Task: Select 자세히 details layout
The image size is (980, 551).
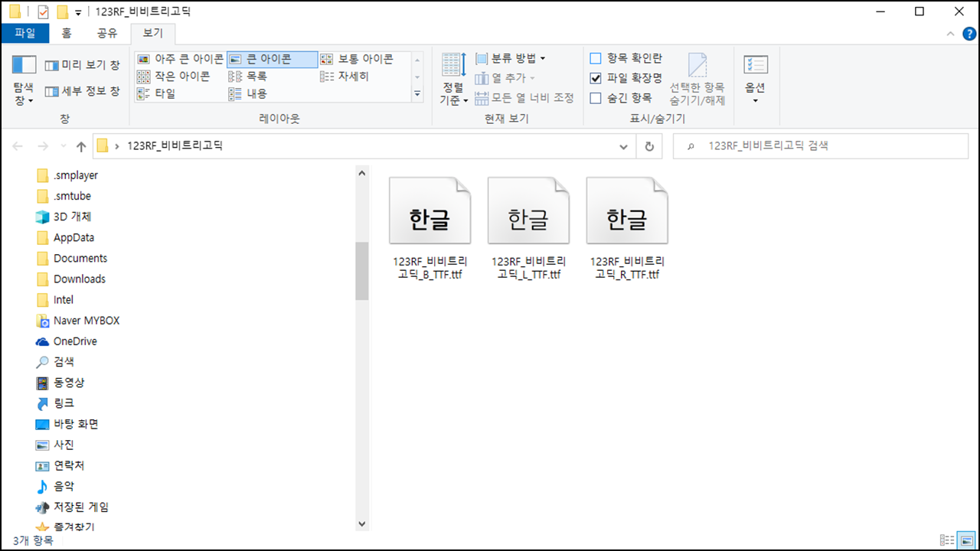Action: click(345, 77)
